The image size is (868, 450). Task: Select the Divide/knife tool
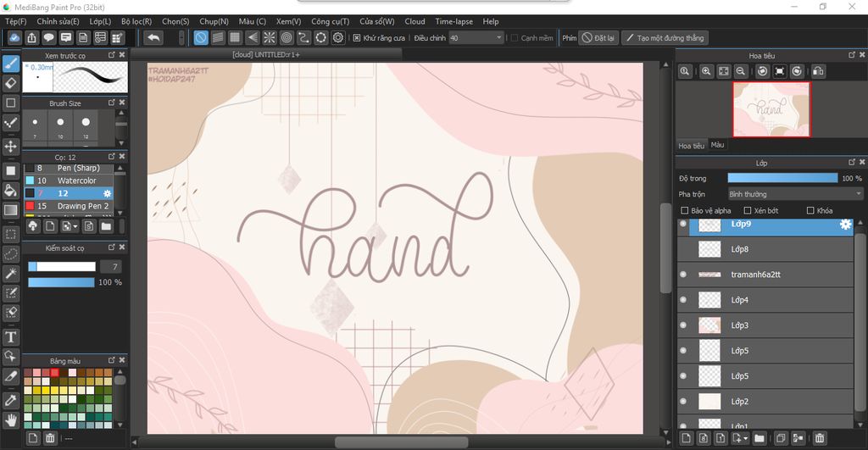pos(10,376)
